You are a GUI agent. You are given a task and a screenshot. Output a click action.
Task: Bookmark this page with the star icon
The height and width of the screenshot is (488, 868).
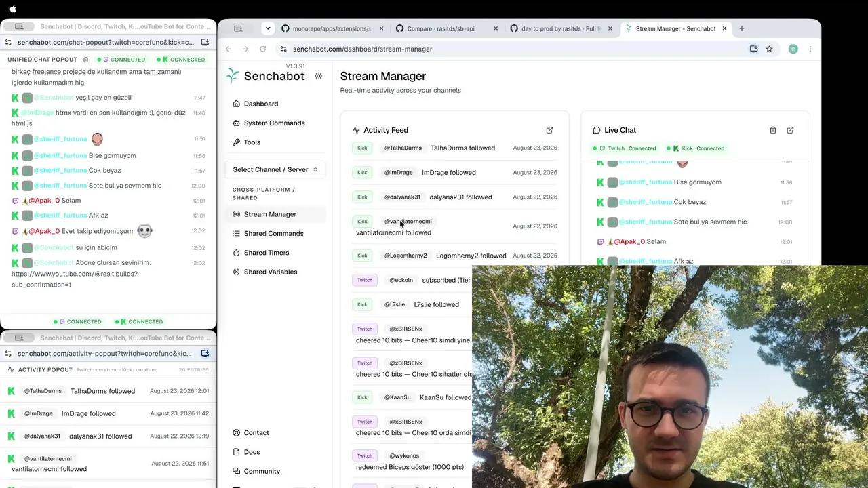[769, 49]
